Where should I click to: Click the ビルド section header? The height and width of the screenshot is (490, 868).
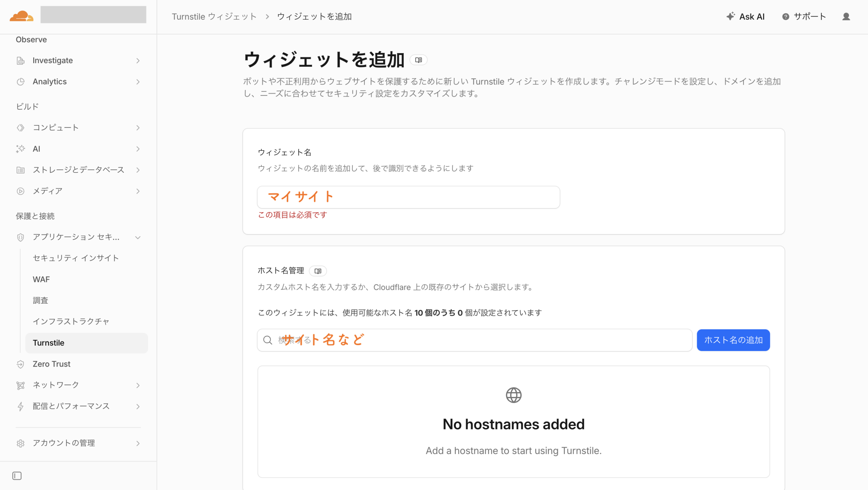coord(27,107)
